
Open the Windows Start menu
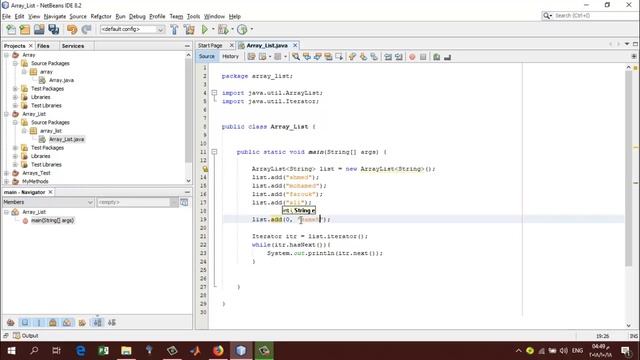click(x=11, y=351)
